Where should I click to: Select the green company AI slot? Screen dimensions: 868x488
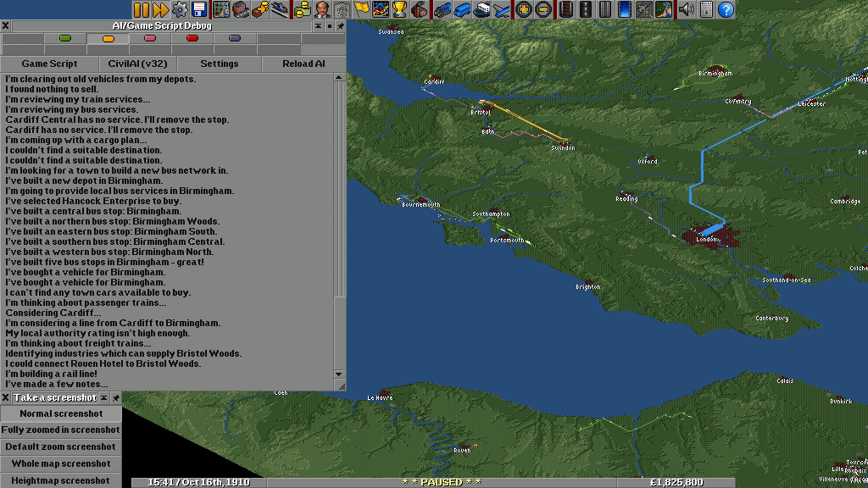65,38
